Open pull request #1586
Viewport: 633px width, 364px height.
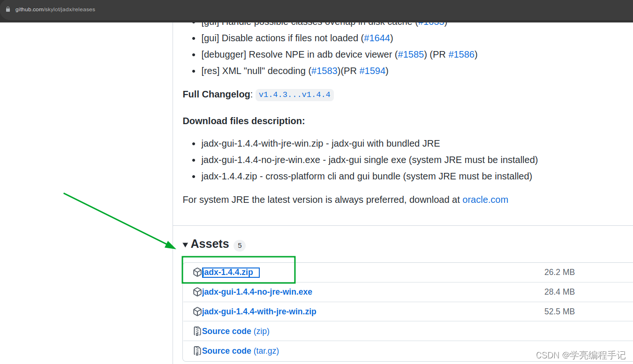coord(461,54)
